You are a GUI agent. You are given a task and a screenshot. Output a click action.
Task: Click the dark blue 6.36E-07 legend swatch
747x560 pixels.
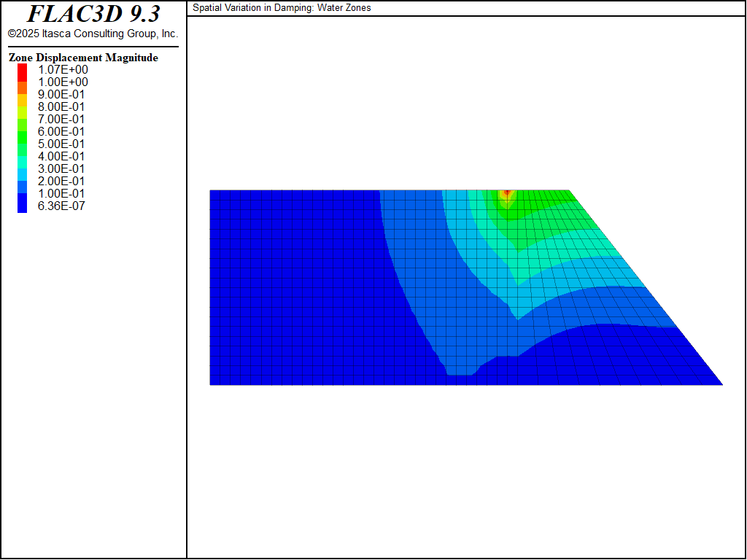coord(22,206)
